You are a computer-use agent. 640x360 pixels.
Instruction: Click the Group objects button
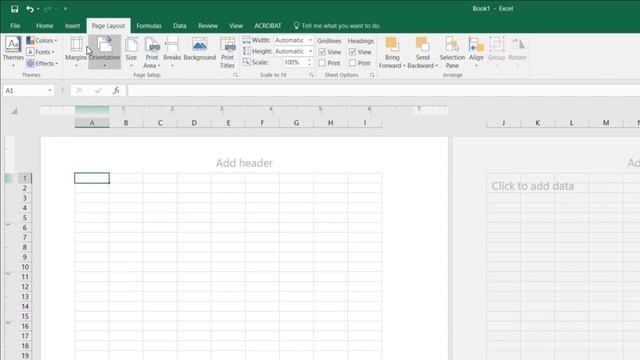[497, 52]
